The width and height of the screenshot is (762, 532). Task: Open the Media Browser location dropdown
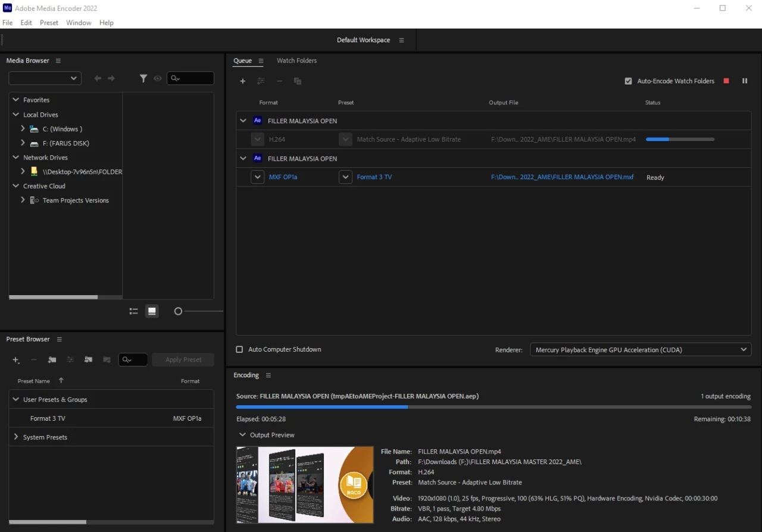[x=45, y=78]
